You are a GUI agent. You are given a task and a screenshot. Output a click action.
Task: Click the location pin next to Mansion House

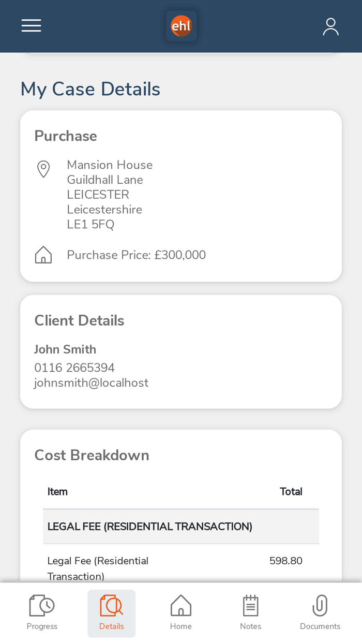(43, 169)
